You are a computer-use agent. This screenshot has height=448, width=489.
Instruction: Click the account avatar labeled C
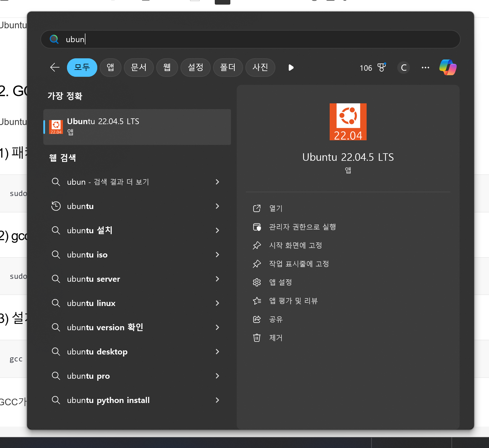[404, 68]
